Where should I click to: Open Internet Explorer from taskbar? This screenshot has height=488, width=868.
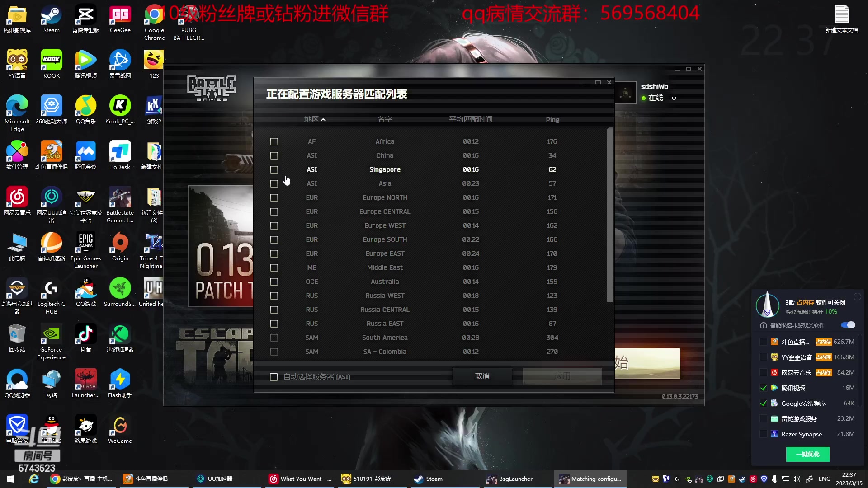click(34, 479)
